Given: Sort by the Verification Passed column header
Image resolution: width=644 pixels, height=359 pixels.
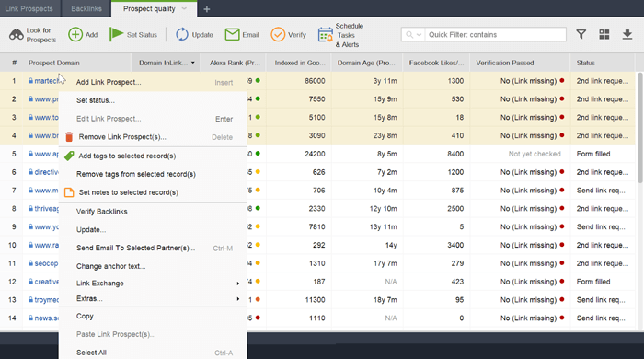Looking at the screenshot, I should [x=520, y=63].
